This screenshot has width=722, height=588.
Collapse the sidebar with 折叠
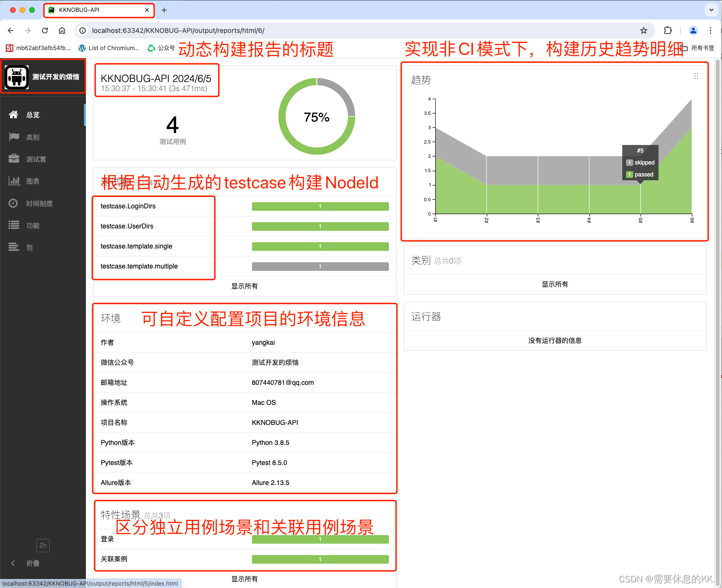[x=33, y=563]
